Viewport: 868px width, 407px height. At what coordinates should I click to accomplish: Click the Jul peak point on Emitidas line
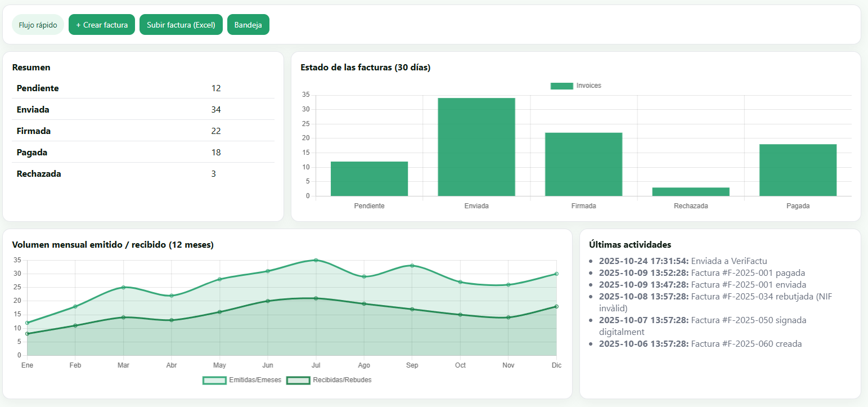click(316, 260)
